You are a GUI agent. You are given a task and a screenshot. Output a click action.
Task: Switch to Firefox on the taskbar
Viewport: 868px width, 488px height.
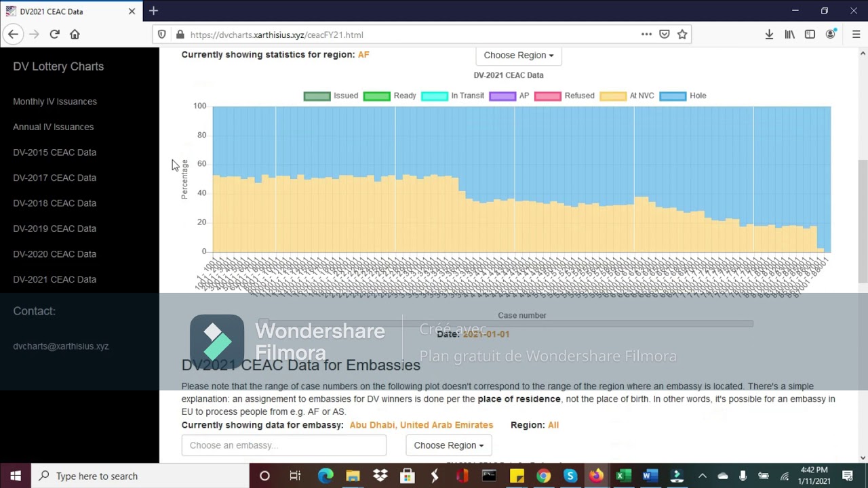pyautogui.click(x=596, y=476)
